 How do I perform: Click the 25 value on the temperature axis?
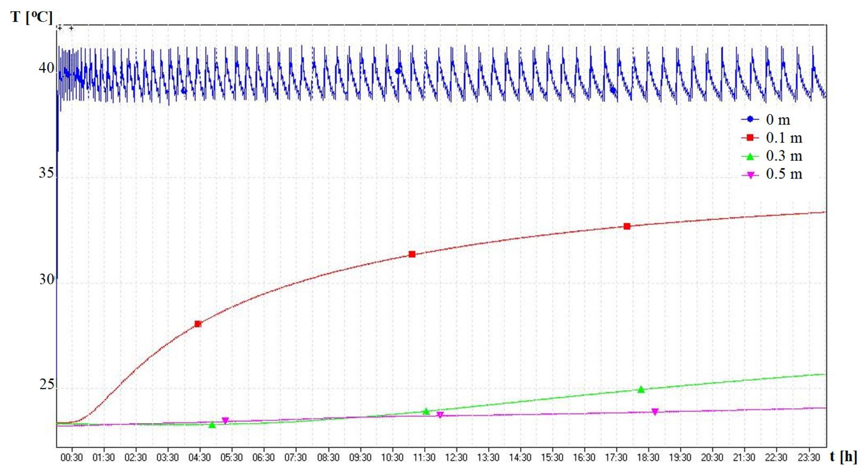pos(47,384)
